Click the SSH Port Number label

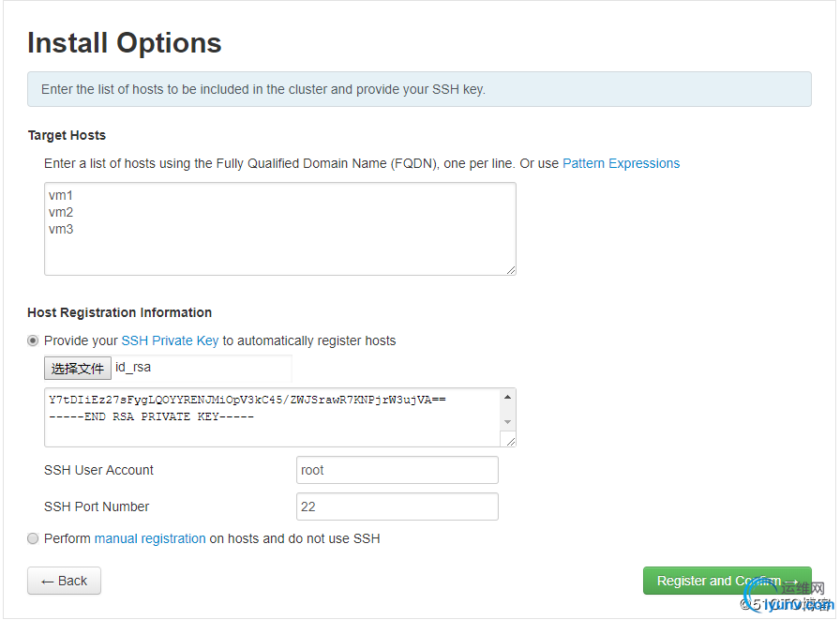pyautogui.click(x=97, y=507)
